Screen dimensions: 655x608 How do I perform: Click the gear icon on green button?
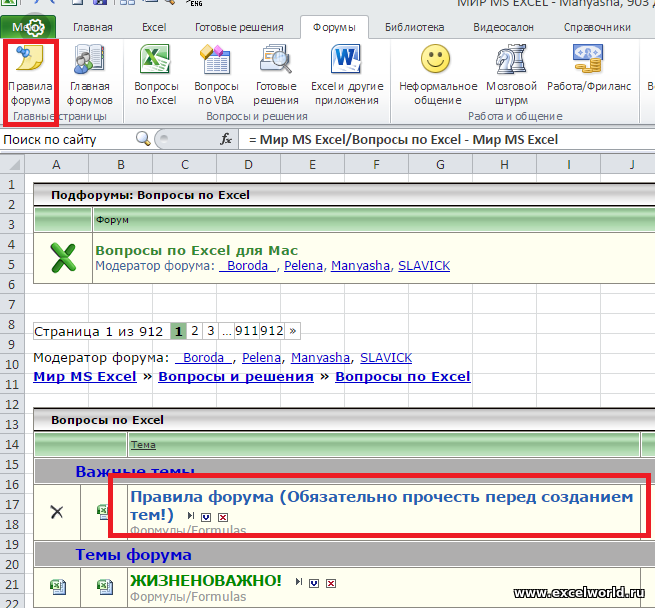(x=35, y=28)
